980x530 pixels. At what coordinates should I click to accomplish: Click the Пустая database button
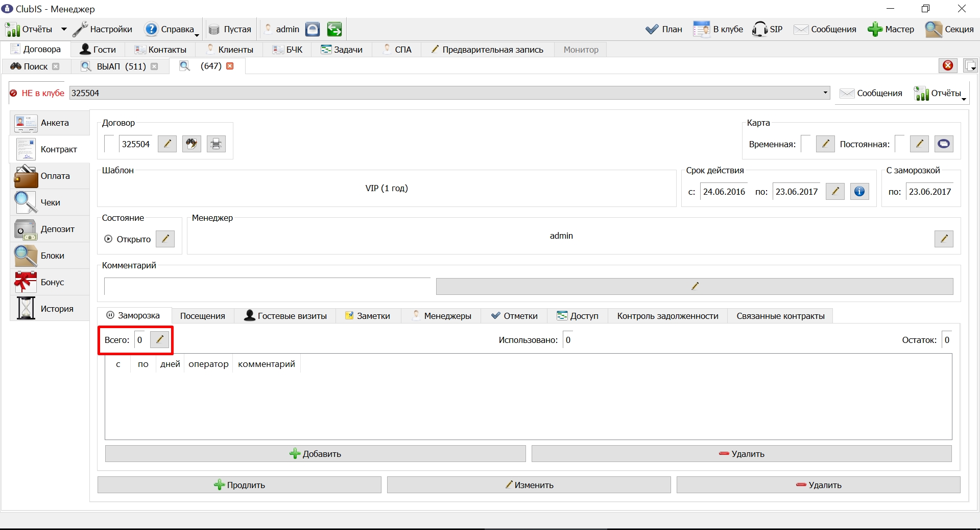(230, 29)
